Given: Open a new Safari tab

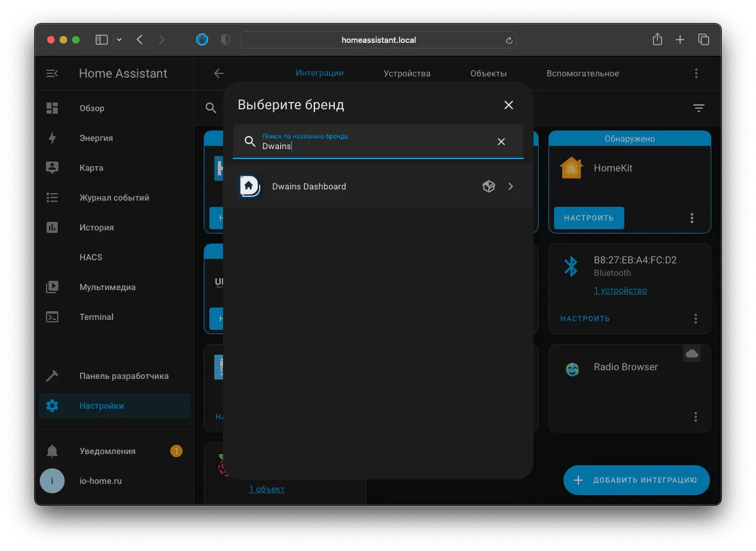Looking at the screenshot, I should [680, 40].
